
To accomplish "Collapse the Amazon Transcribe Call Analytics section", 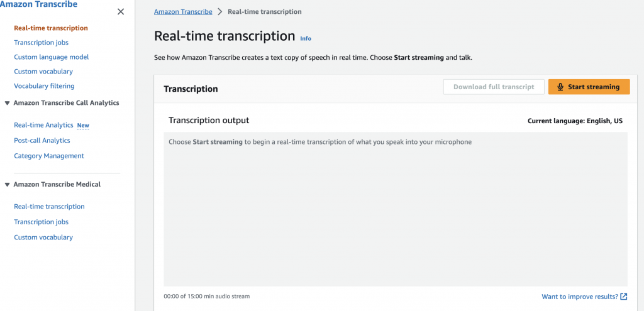I will point(8,103).
